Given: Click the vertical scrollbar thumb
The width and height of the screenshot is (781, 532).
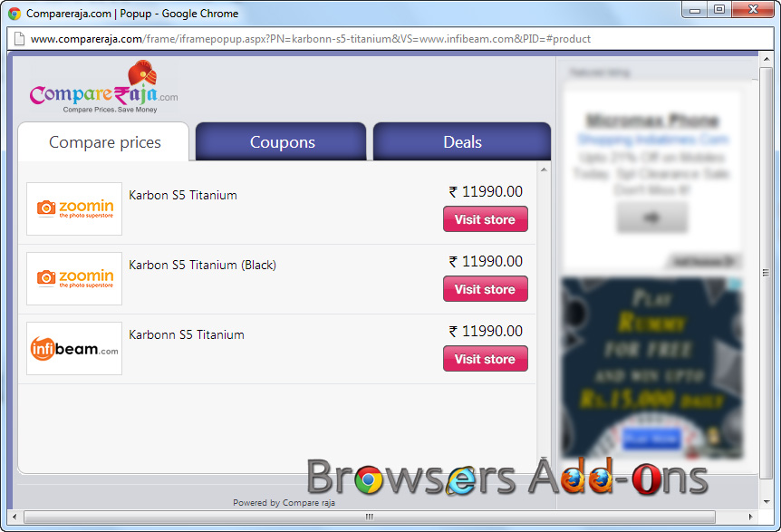Looking at the screenshot, I should pos(767,273).
